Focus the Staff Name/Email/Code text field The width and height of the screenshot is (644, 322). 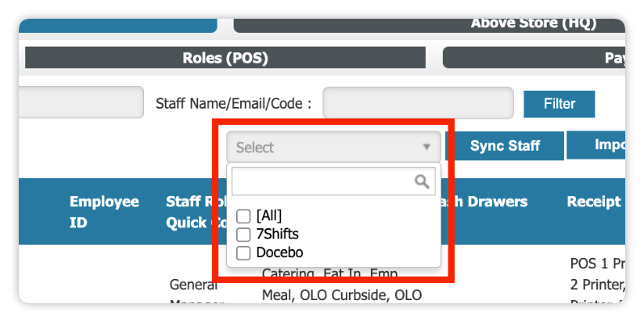click(x=418, y=102)
